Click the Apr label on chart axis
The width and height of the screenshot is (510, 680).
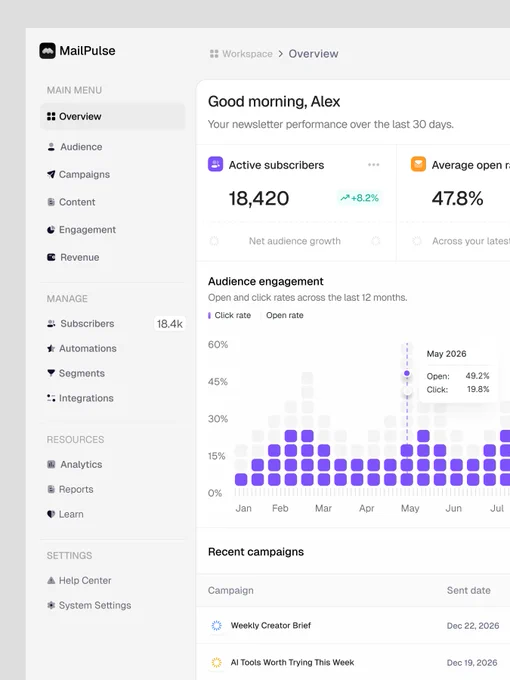366,508
